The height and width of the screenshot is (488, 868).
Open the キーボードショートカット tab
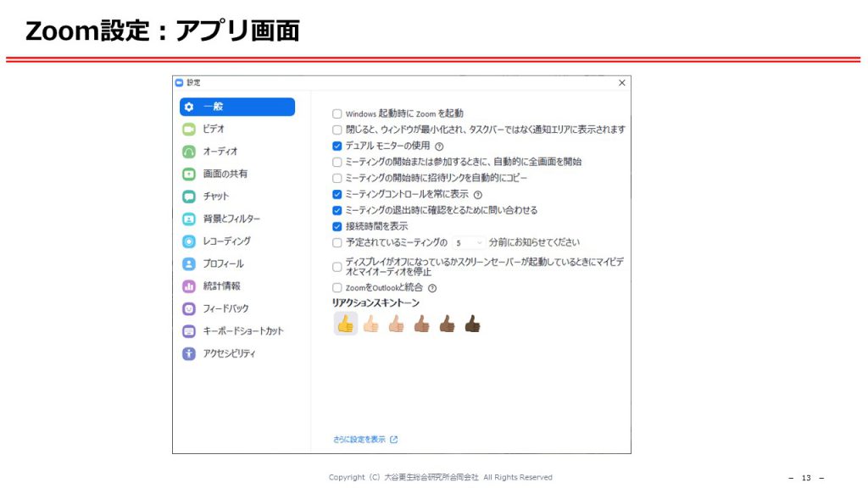237,331
